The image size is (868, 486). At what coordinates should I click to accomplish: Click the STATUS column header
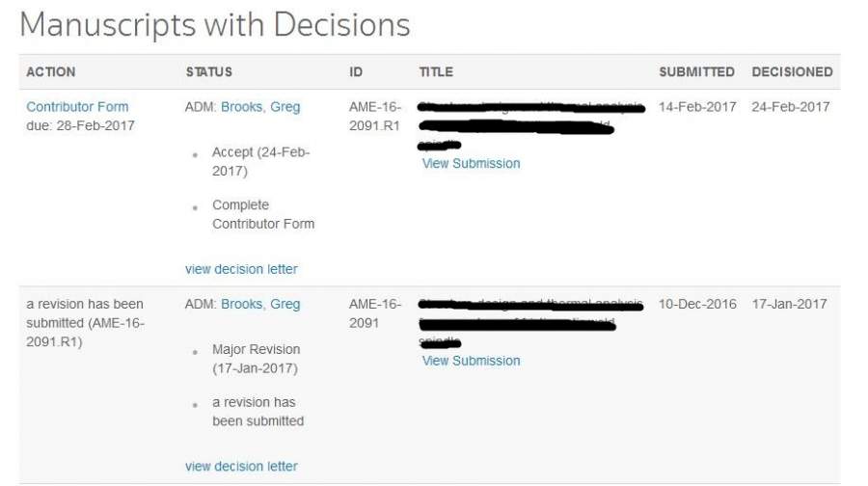209,72
